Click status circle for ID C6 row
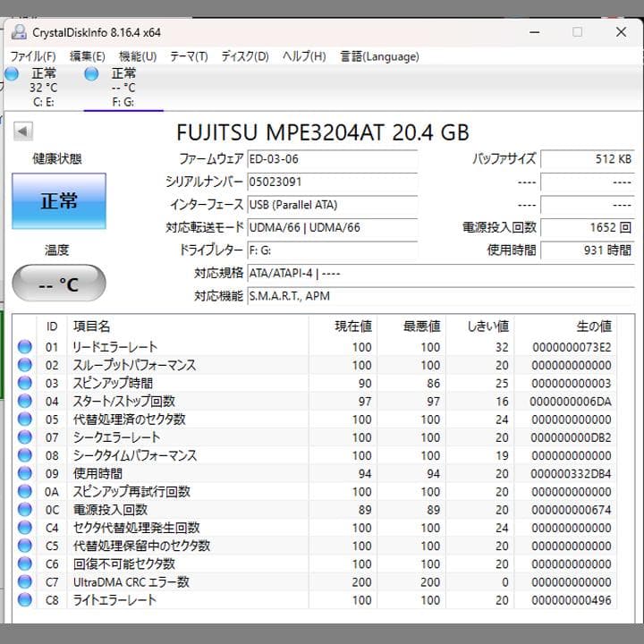 [25, 563]
